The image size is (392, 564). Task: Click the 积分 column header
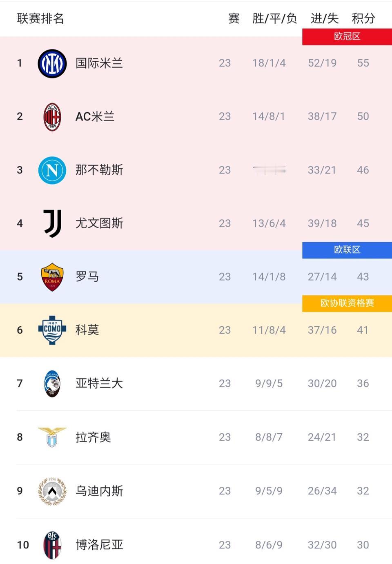pos(363,18)
